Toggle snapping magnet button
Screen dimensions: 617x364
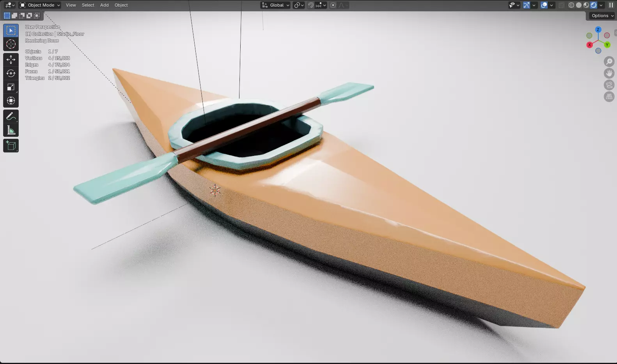311,5
